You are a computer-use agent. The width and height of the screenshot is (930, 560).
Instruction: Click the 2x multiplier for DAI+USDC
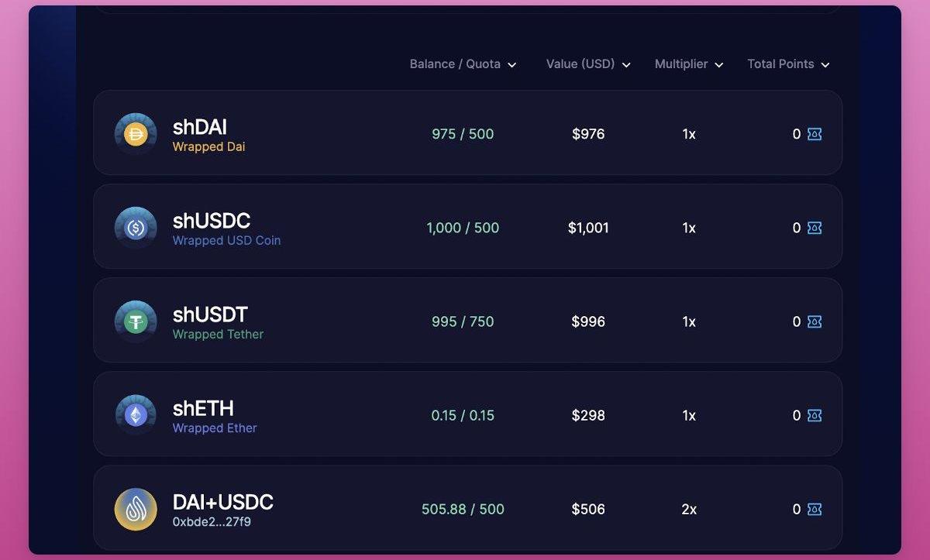(689, 509)
